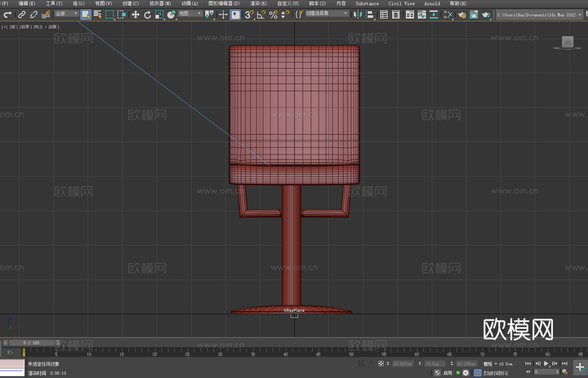Expand the project path dropdown
This screenshot has width=588, height=378.
(579, 15)
